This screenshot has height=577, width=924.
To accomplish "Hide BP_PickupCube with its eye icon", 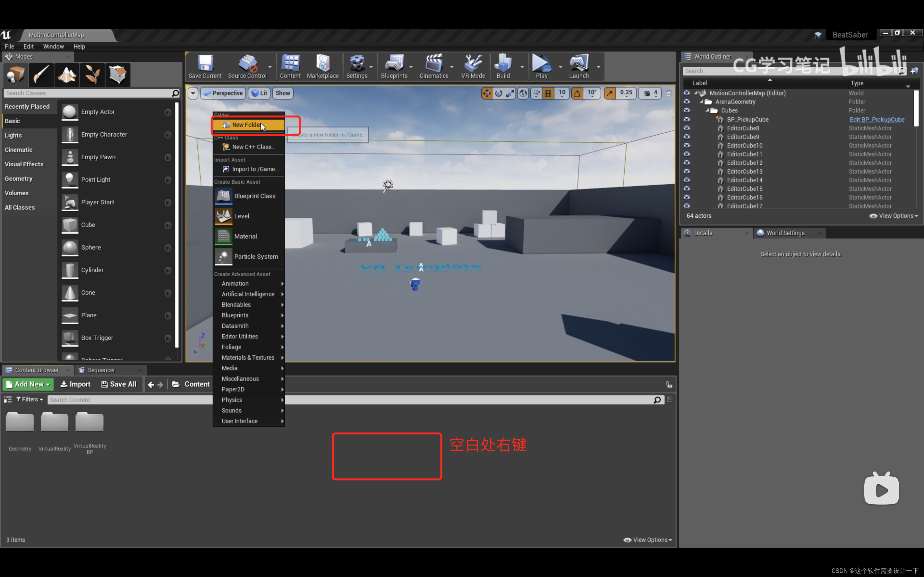I will pos(687,120).
